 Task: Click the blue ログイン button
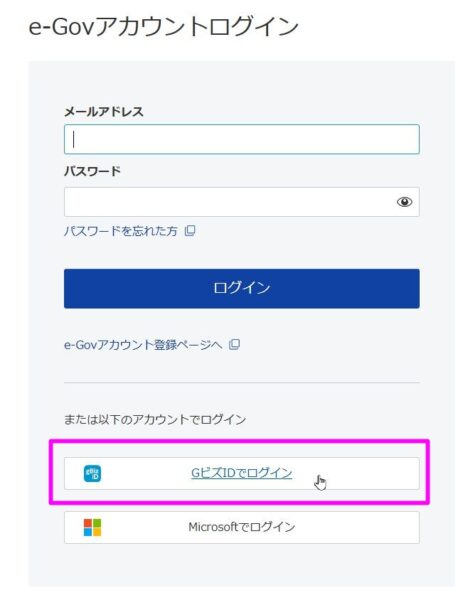click(x=242, y=289)
